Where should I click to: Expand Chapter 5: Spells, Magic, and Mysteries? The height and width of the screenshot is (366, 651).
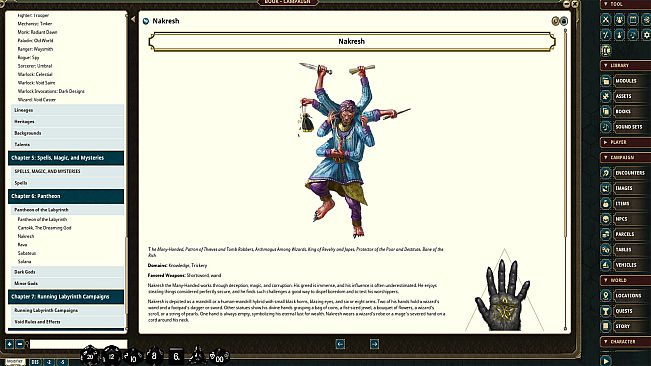(x=66, y=158)
